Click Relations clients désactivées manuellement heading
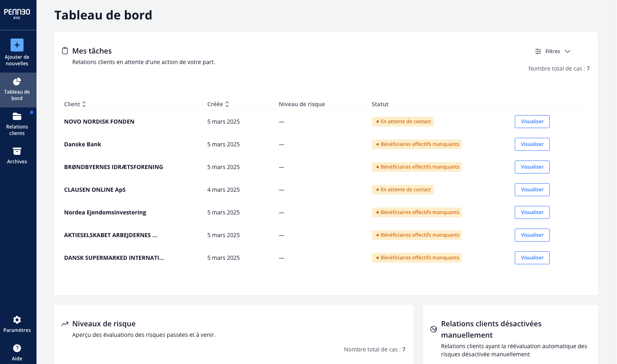The width and height of the screenshot is (617, 364). click(491, 329)
